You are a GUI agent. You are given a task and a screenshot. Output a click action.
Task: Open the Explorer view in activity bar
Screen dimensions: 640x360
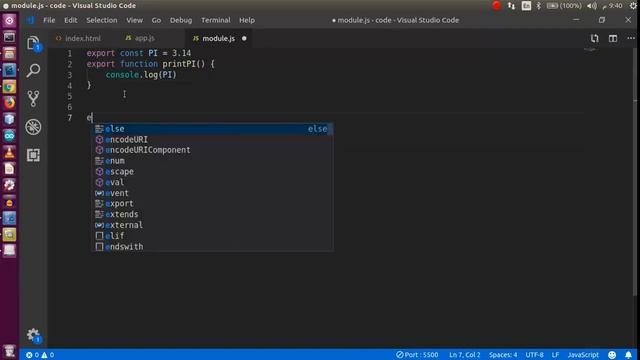click(x=33, y=43)
